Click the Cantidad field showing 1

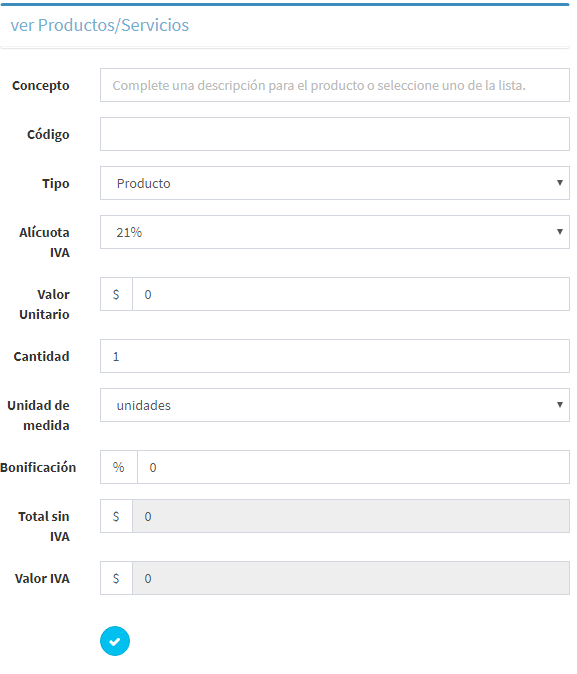[335, 356]
